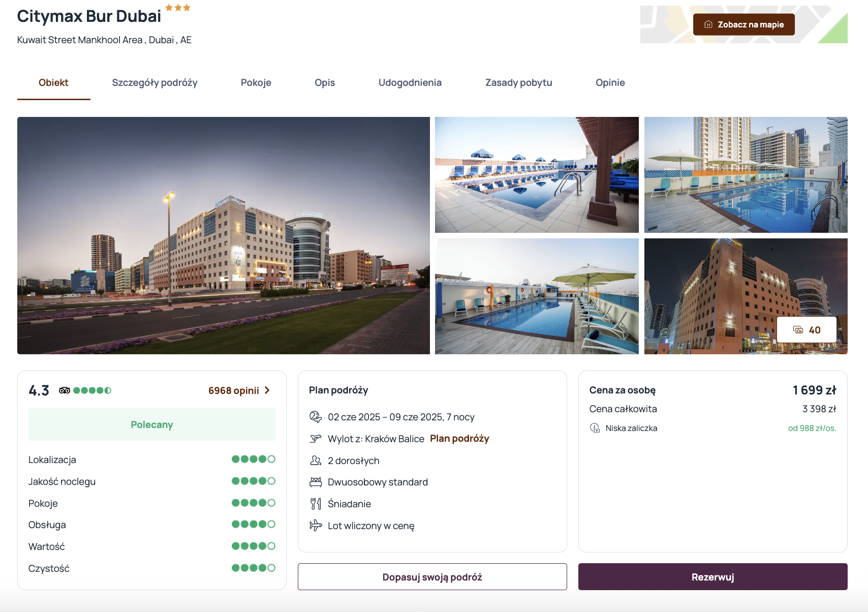Click the hotel star rating icons
Screen dimensions: 868x612
178,8
